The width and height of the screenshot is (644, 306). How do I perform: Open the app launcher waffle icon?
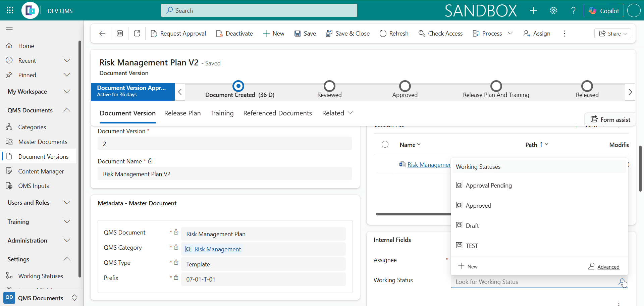pyautogui.click(x=10, y=10)
